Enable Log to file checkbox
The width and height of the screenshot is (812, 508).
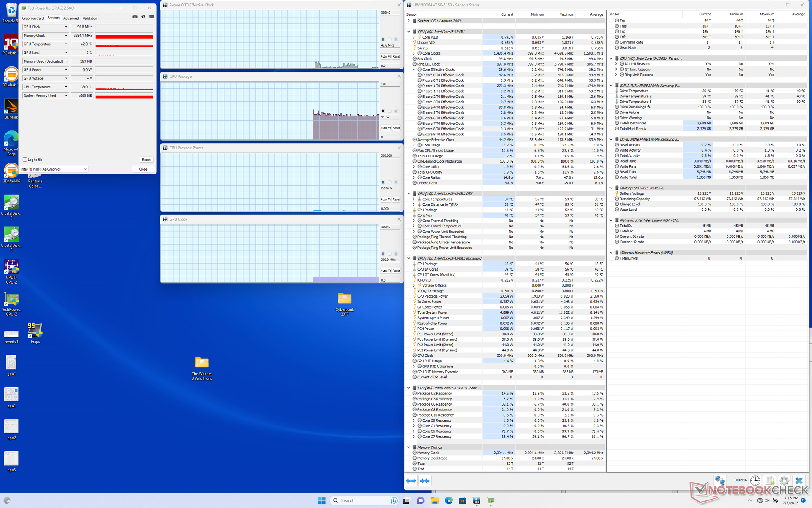pos(25,160)
